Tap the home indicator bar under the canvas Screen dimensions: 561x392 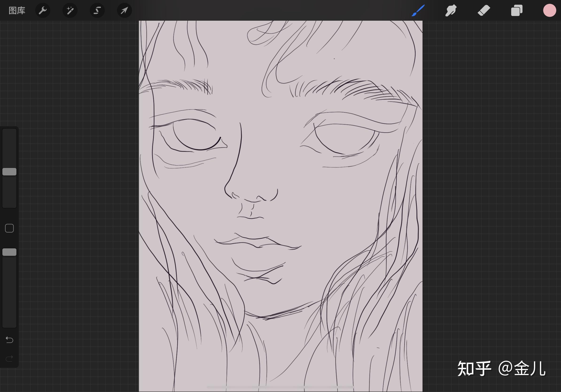coord(280,387)
